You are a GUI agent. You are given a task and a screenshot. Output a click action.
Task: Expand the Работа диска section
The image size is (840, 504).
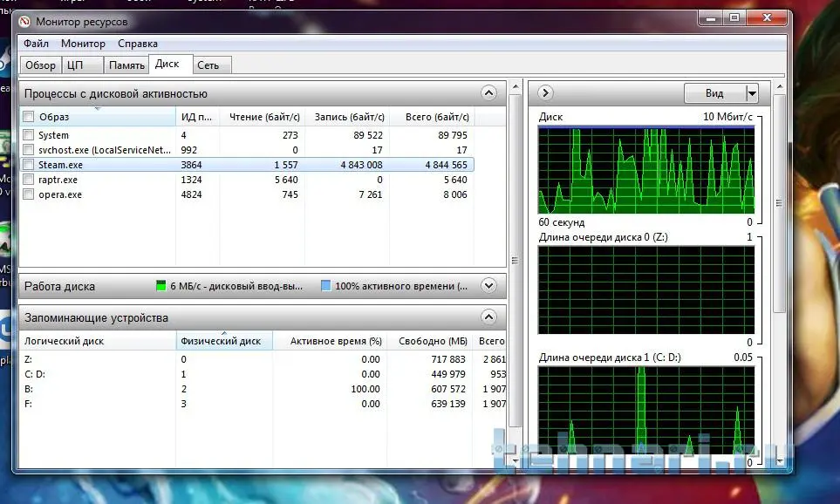click(488, 285)
